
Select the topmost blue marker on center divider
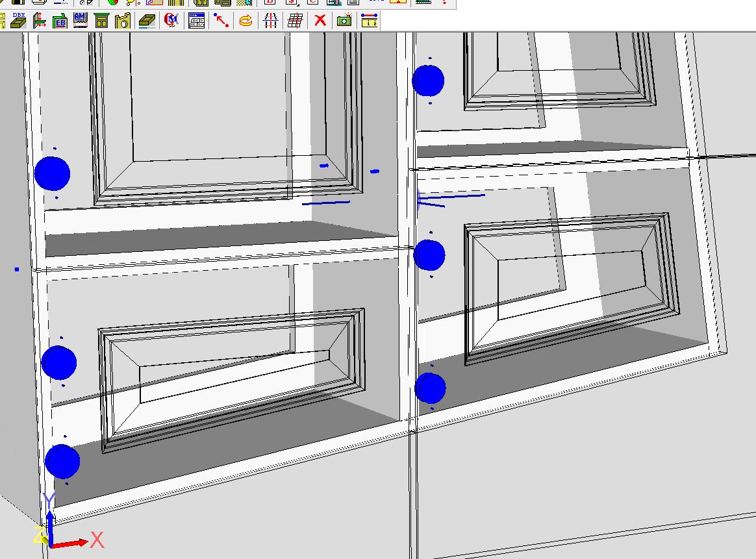click(x=428, y=81)
